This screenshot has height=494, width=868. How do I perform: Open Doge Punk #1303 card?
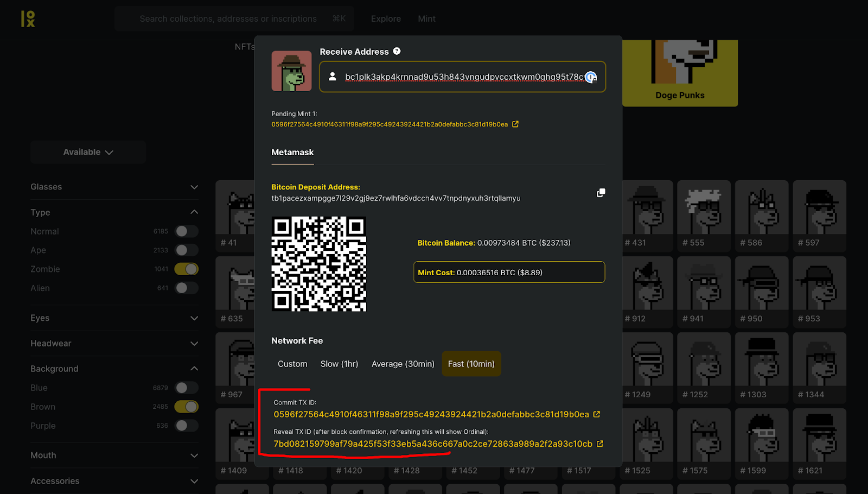click(x=762, y=368)
